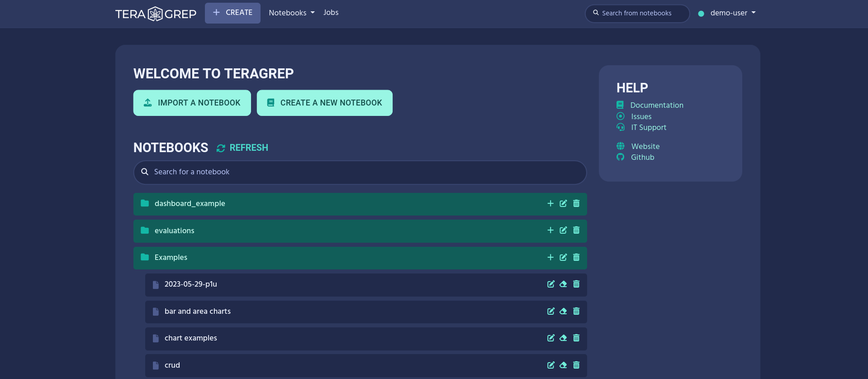Delete the 2023-05-29-p1u notebook
The height and width of the screenshot is (379, 868).
pos(576,284)
